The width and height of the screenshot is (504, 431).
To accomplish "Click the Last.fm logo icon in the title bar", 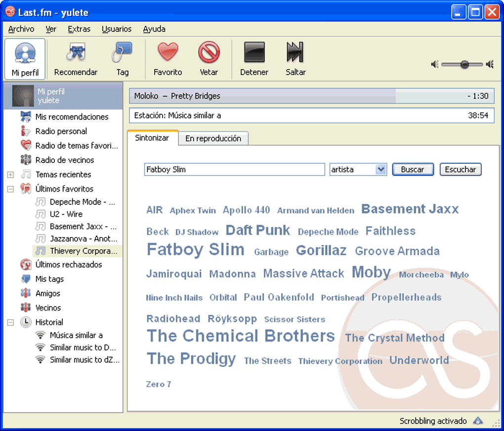I will click(x=10, y=12).
